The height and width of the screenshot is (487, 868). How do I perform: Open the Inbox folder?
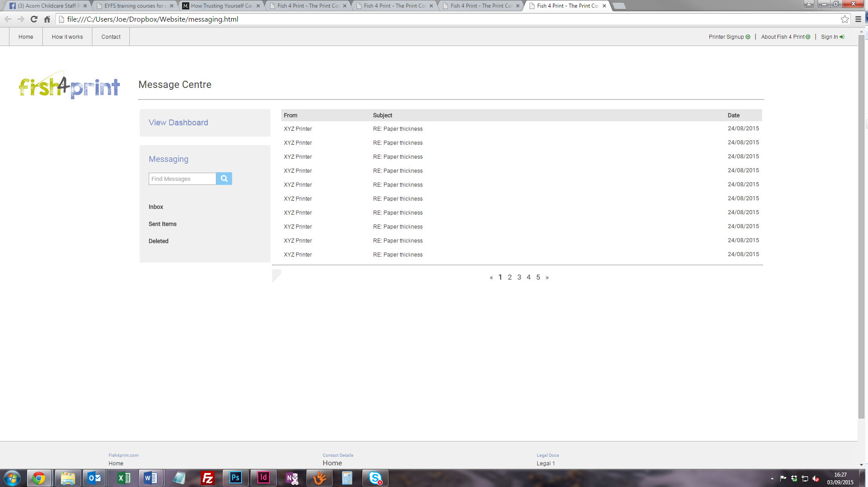click(156, 207)
